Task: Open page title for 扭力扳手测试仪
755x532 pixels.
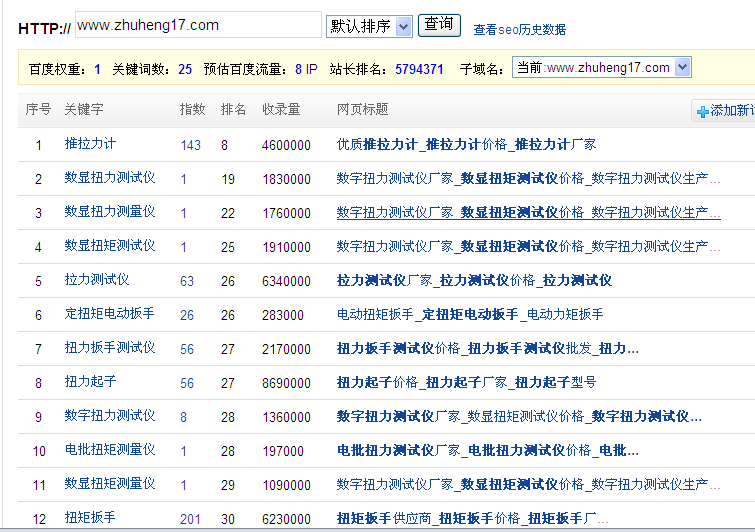Action: click(487, 348)
